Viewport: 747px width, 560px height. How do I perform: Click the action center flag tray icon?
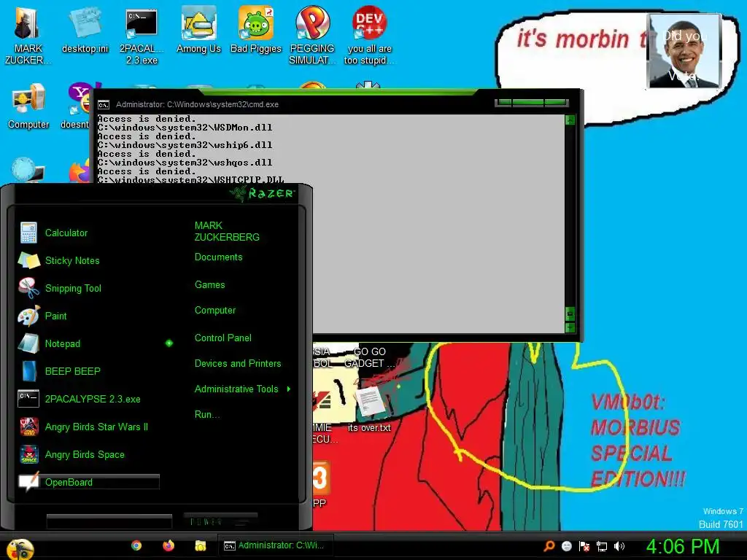tap(584, 546)
